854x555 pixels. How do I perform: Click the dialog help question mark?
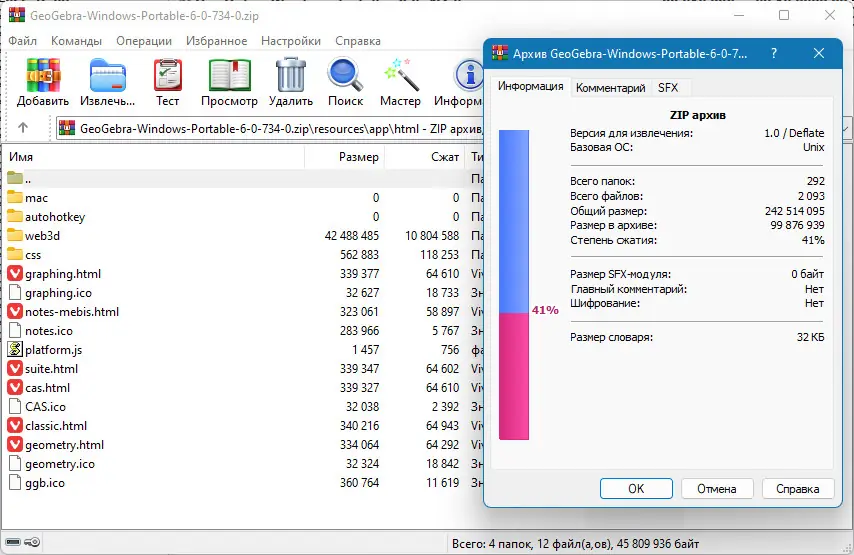point(774,53)
